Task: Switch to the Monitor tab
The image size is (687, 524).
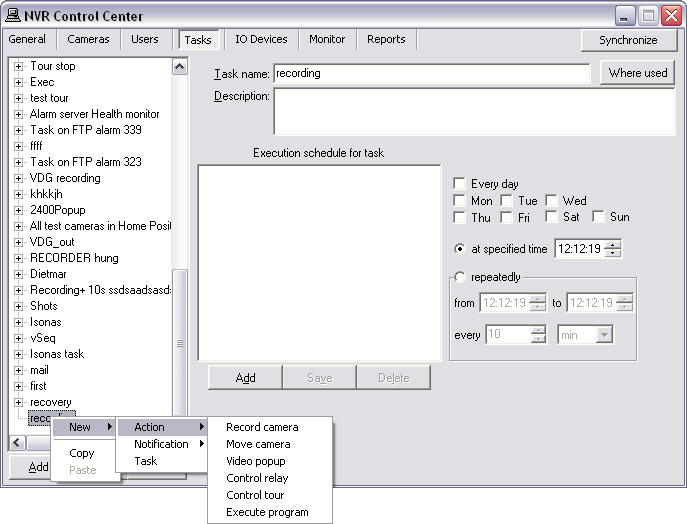Action: pyautogui.click(x=327, y=39)
